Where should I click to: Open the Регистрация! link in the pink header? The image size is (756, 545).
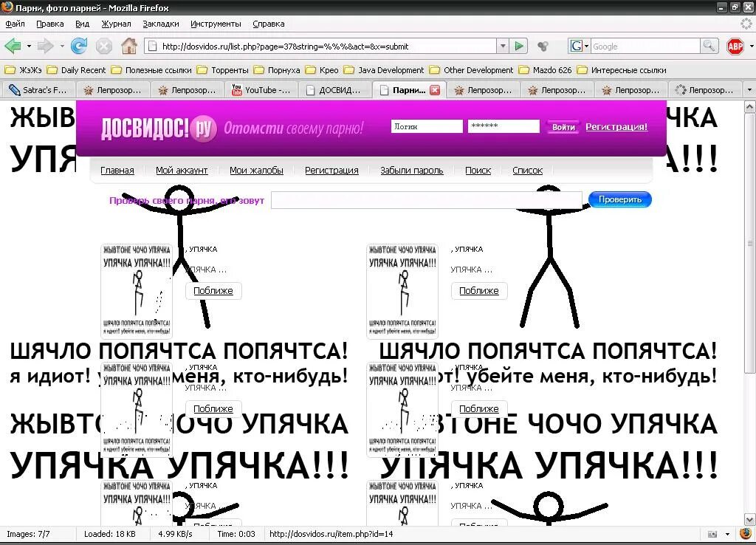[x=616, y=127]
